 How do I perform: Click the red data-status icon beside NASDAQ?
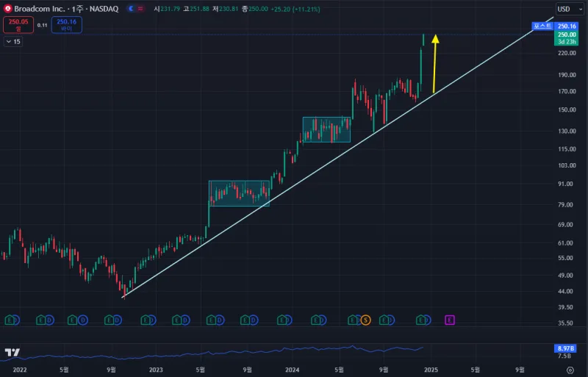(143, 9)
